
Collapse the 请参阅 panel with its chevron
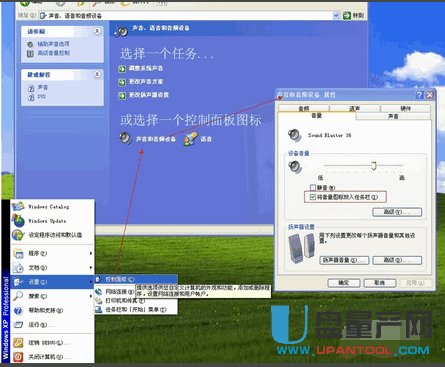[97, 31]
